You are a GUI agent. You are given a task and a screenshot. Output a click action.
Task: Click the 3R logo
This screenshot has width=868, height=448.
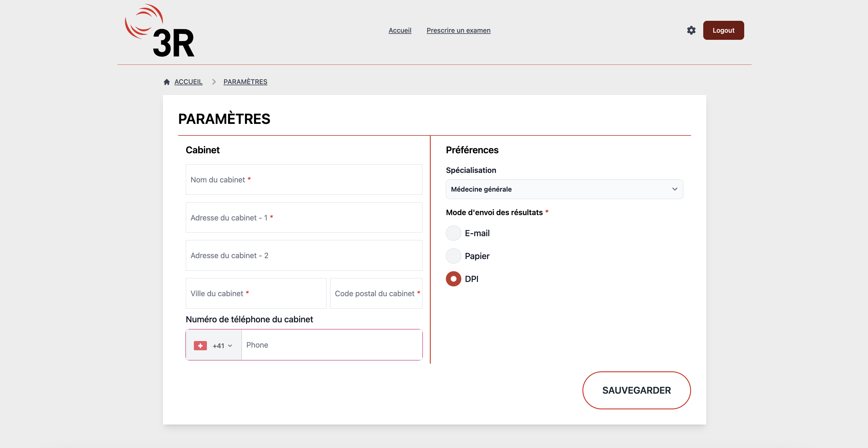[x=159, y=30]
